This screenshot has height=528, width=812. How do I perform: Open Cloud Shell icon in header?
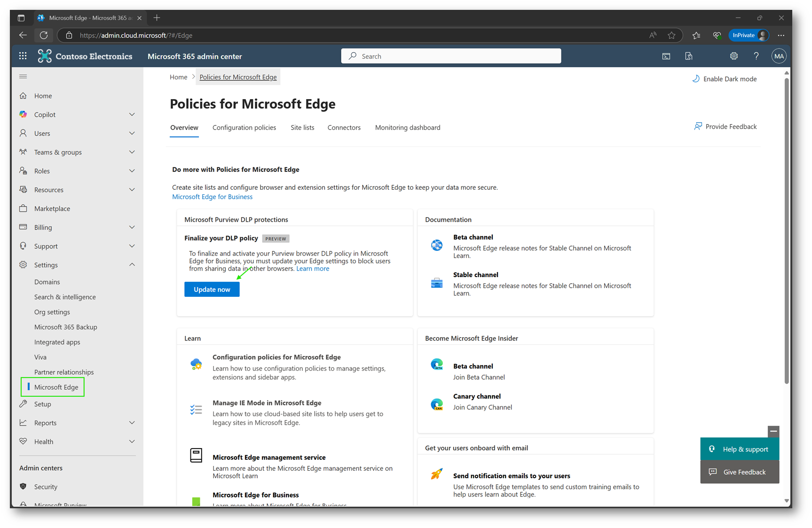click(666, 56)
